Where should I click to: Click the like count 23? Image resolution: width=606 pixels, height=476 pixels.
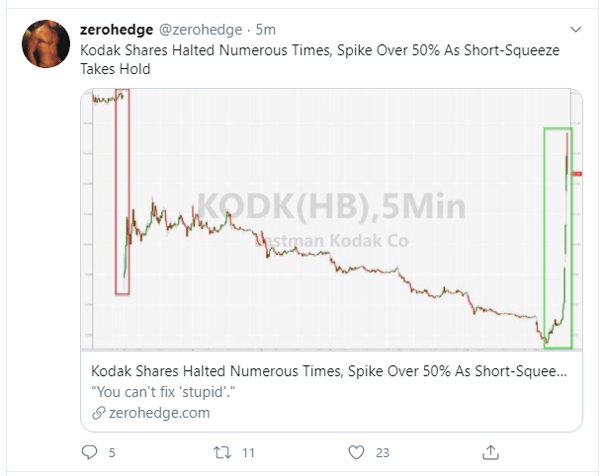[382, 452]
